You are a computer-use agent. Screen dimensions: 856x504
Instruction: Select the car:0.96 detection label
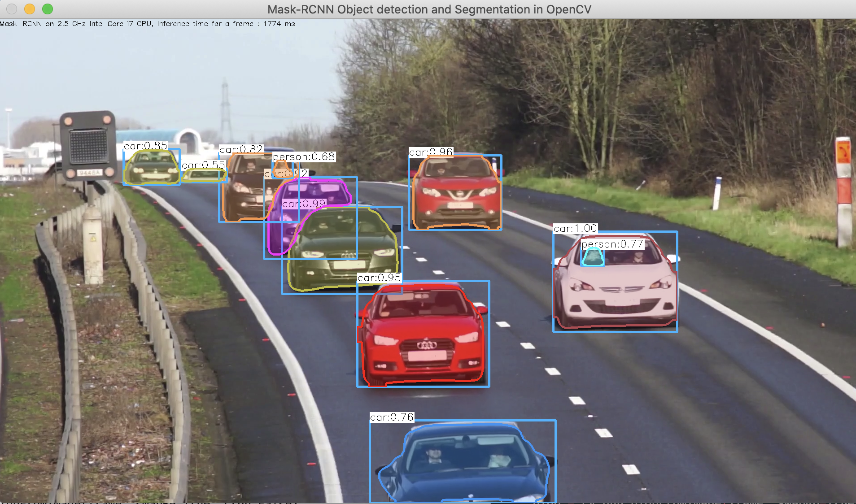tap(431, 152)
